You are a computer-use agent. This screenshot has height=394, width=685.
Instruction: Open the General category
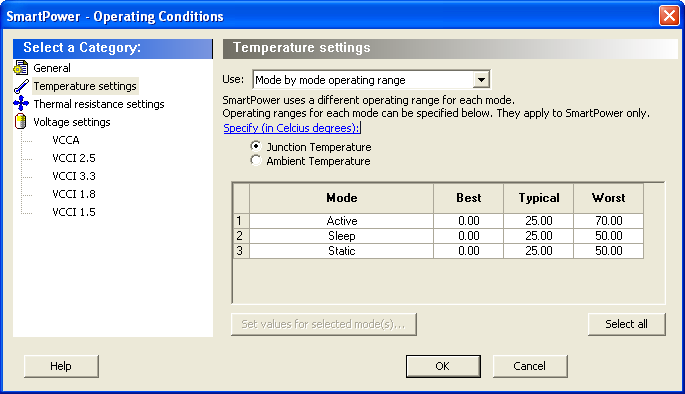[x=52, y=68]
